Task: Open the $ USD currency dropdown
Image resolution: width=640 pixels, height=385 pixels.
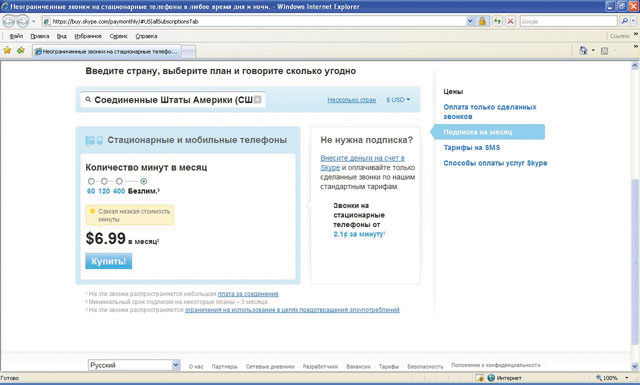Action: [398, 100]
